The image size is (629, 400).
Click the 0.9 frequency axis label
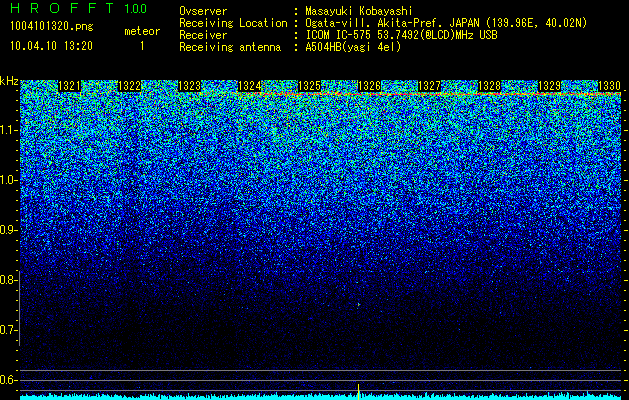click(9, 230)
